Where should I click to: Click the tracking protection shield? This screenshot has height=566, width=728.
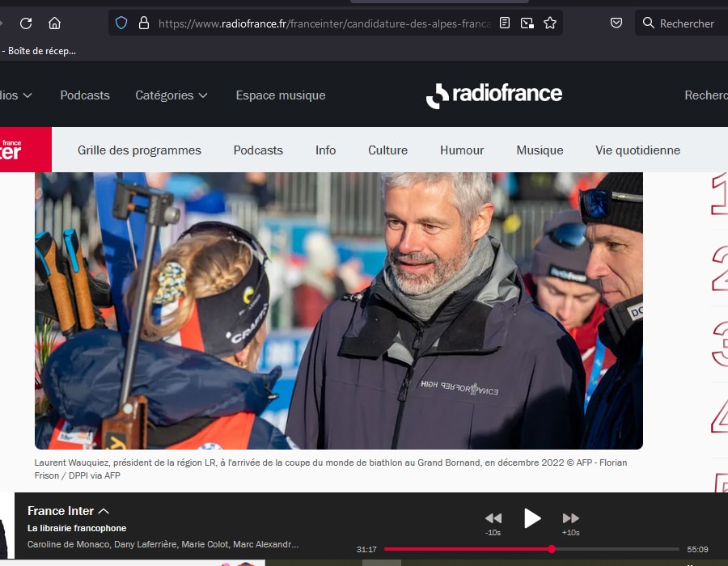[x=121, y=23]
